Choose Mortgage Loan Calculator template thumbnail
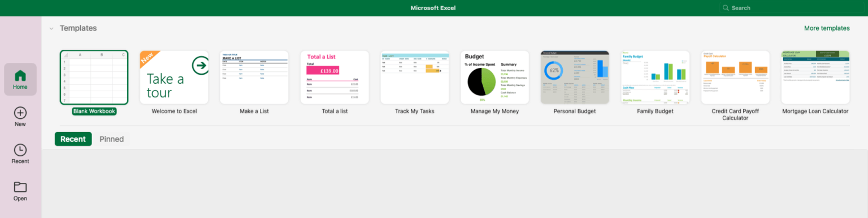Screen dimensions: 868x218 [815, 78]
